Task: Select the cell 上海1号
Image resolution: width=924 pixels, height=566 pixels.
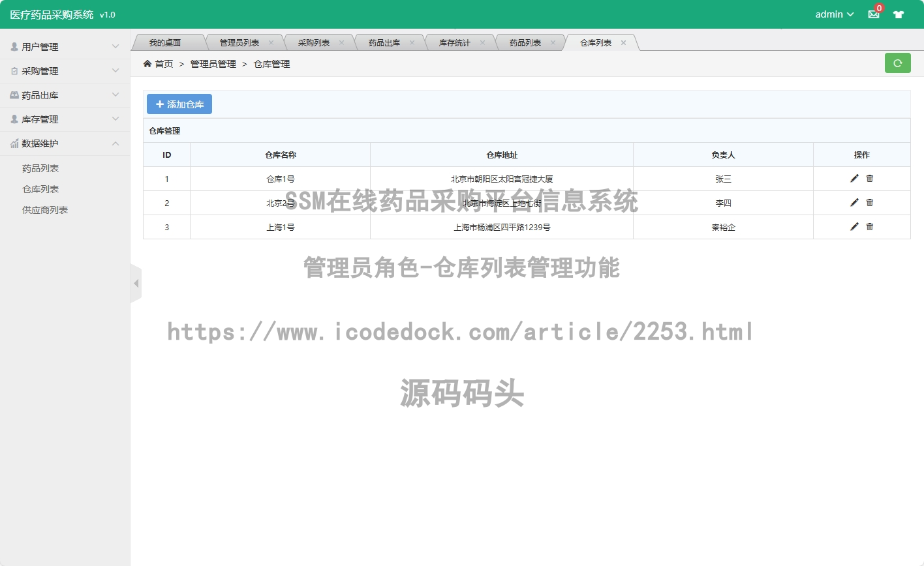Action: (x=281, y=227)
